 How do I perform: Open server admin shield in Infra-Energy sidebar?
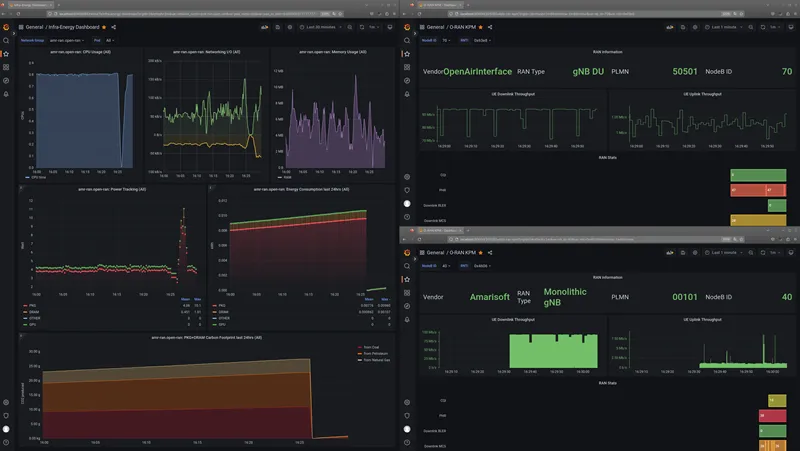coord(6,416)
